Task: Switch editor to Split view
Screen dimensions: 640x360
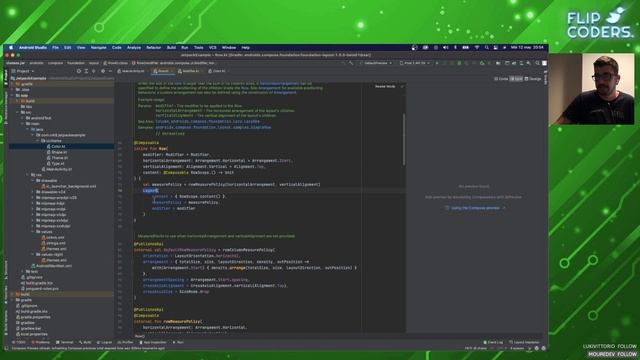Action: [516, 79]
